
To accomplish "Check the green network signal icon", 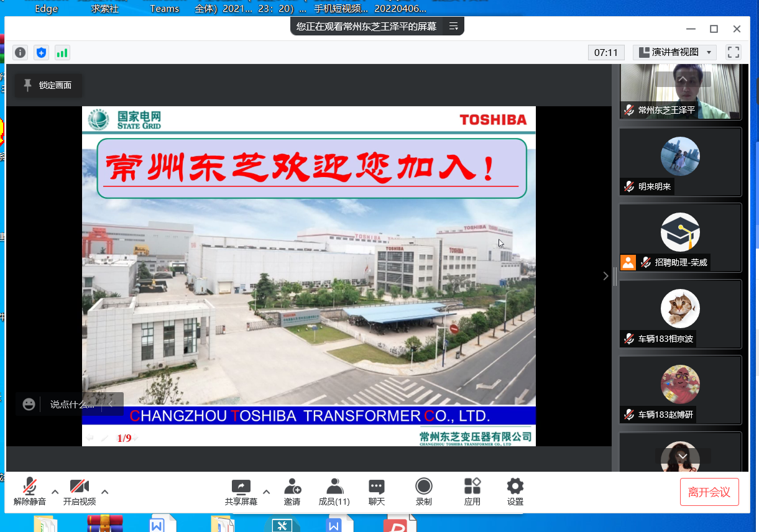I will [x=62, y=53].
